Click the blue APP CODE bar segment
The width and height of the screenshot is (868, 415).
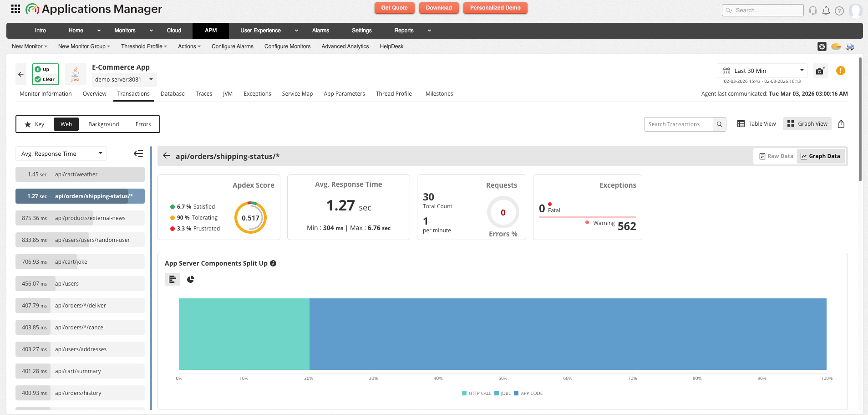point(568,334)
